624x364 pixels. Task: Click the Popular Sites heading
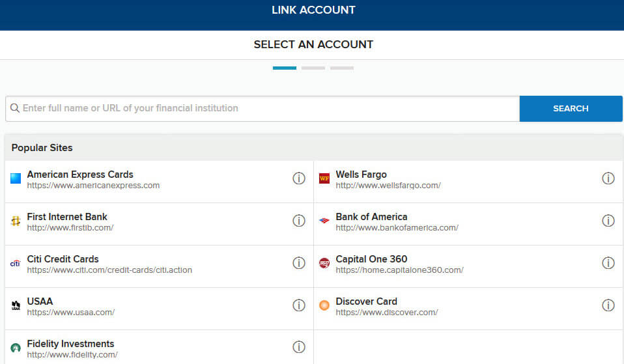click(42, 148)
